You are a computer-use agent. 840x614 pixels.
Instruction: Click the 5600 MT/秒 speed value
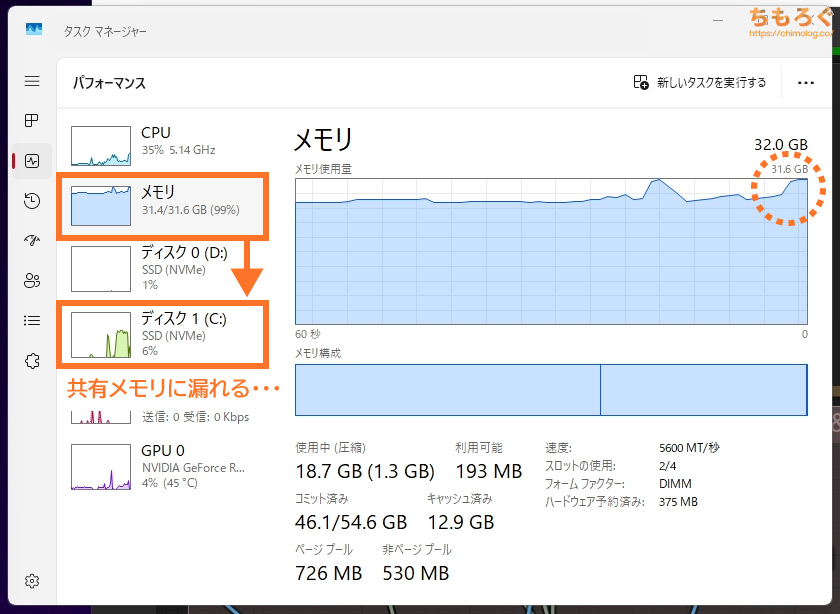[x=689, y=448]
